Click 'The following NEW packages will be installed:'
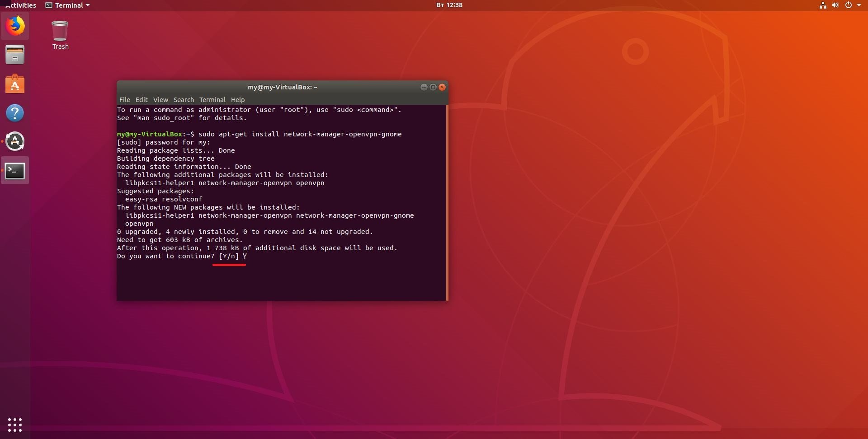The width and height of the screenshot is (868, 439). [208, 207]
